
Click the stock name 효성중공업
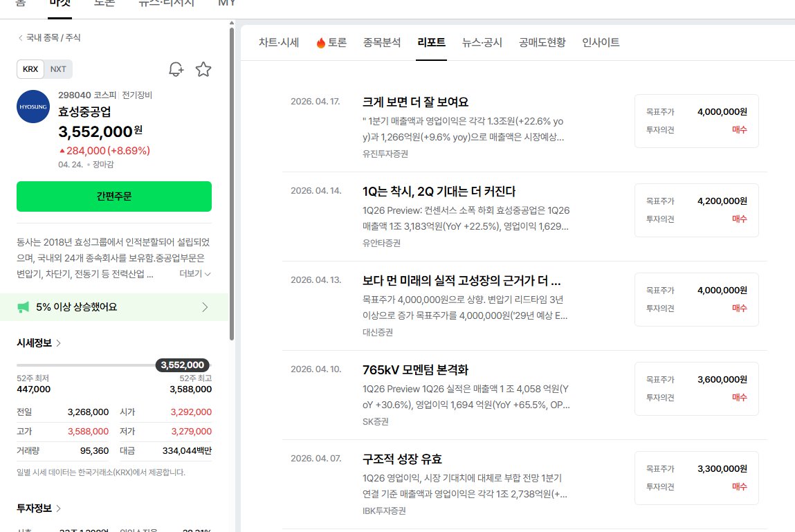tap(84, 111)
